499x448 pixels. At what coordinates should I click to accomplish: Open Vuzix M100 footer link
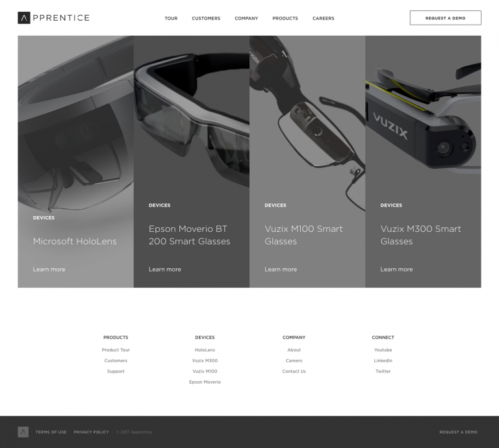(x=205, y=371)
